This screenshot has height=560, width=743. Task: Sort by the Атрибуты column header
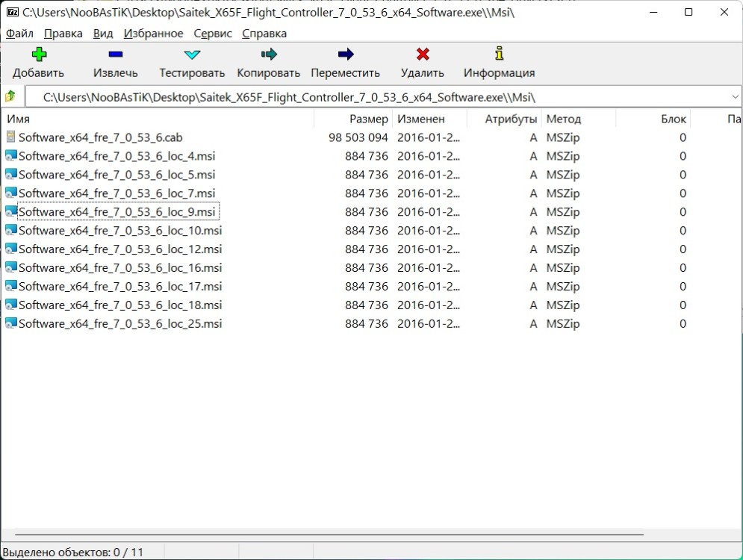(x=504, y=119)
